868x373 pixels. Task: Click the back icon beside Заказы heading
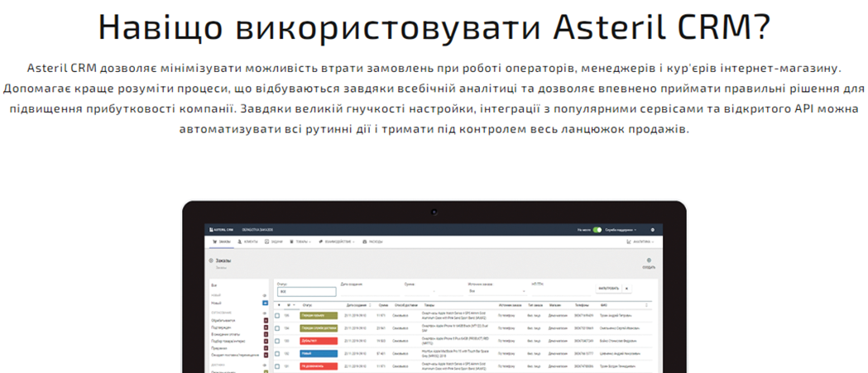[211, 261]
